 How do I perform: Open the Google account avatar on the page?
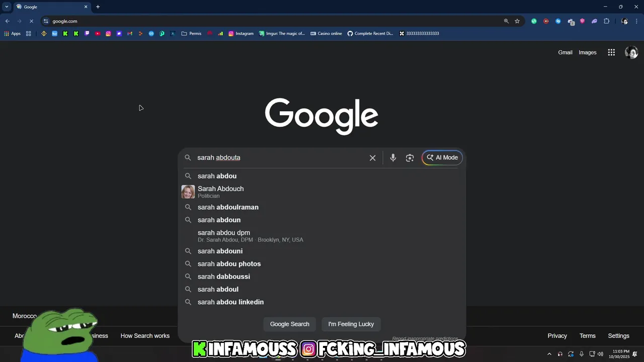(631, 52)
